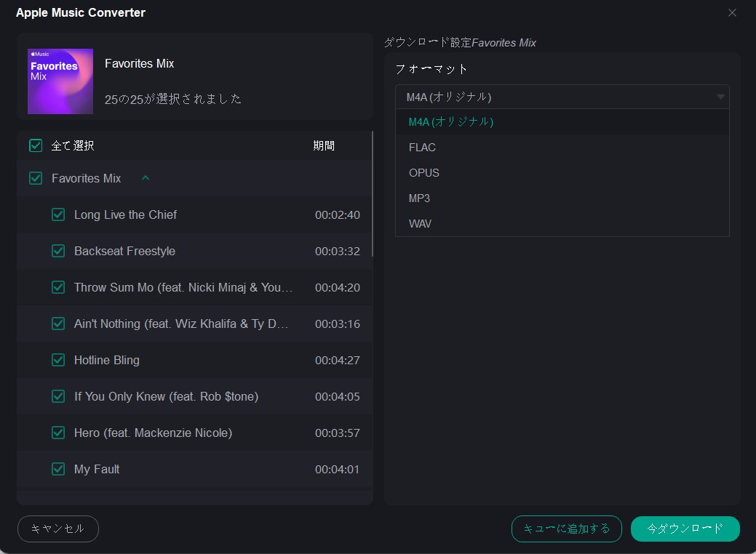The image size is (756, 554).
Task: Click キューに追加する add to queue button
Action: point(567,529)
